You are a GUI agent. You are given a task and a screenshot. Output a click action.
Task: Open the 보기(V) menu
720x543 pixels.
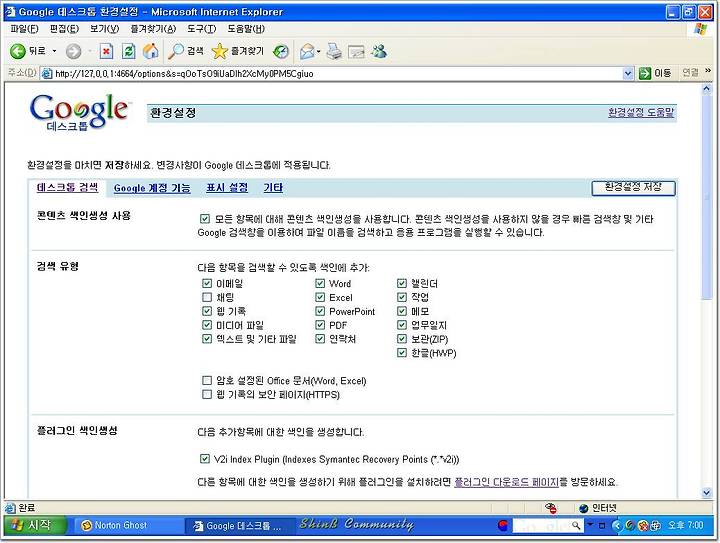pos(104,29)
